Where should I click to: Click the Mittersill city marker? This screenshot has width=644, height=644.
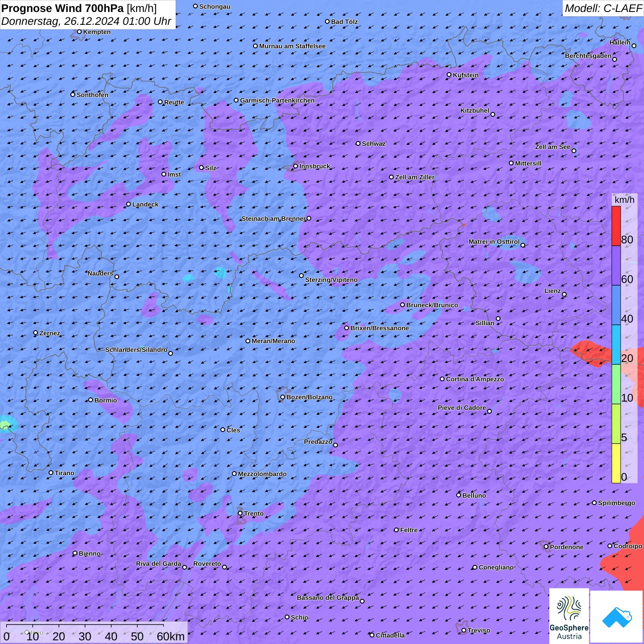click(512, 163)
